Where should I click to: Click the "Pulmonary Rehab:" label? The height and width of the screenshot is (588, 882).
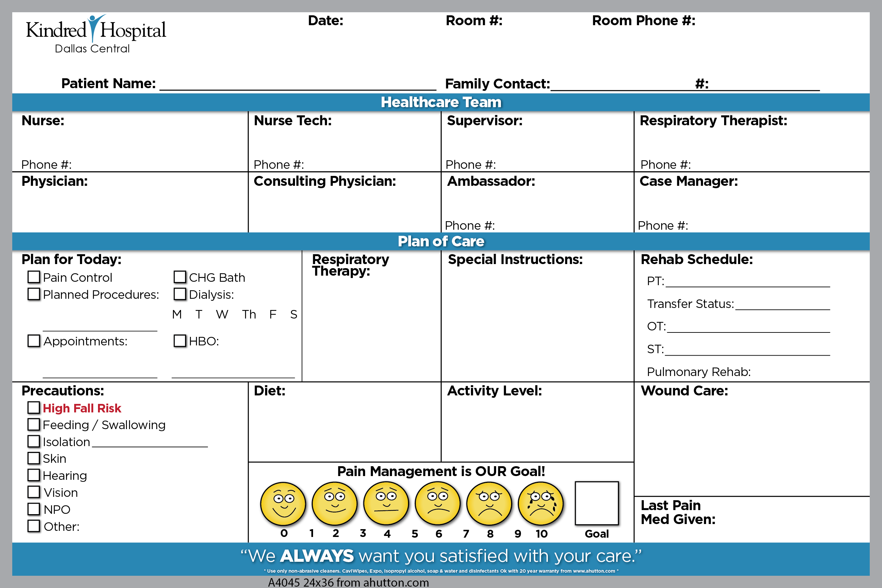(699, 372)
